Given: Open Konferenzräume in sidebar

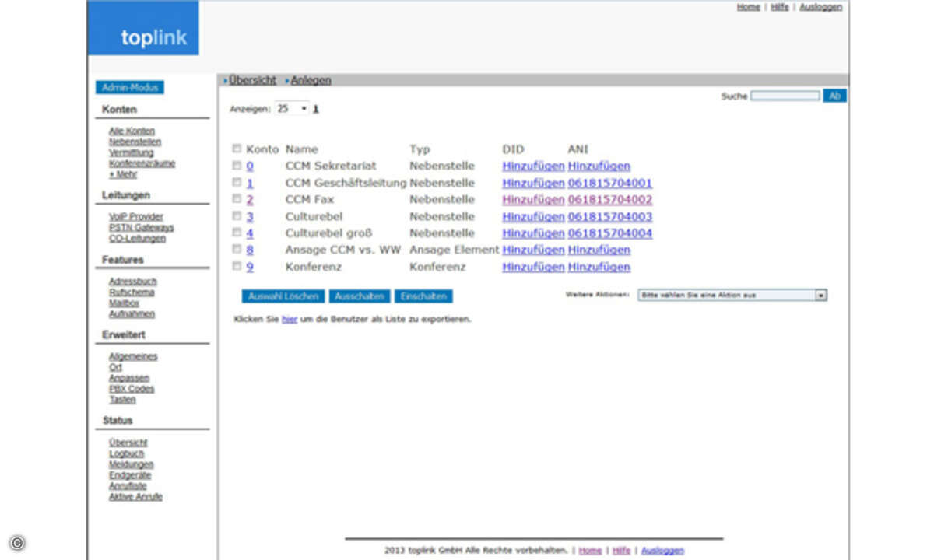Looking at the screenshot, I should [x=142, y=164].
